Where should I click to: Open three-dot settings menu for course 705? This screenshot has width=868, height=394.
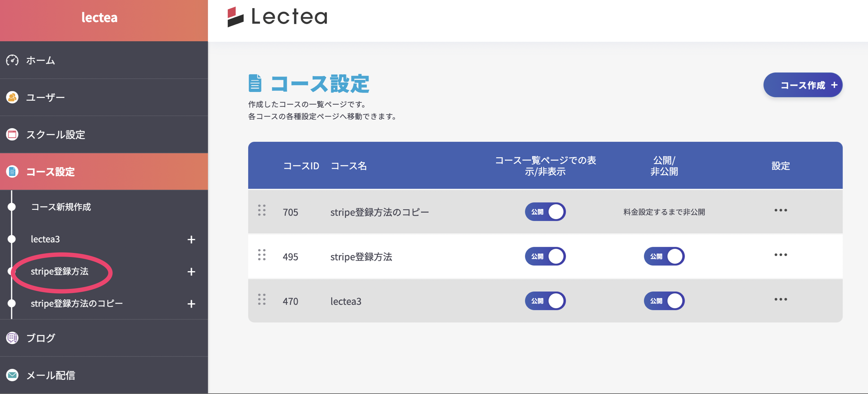pos(780,211)
